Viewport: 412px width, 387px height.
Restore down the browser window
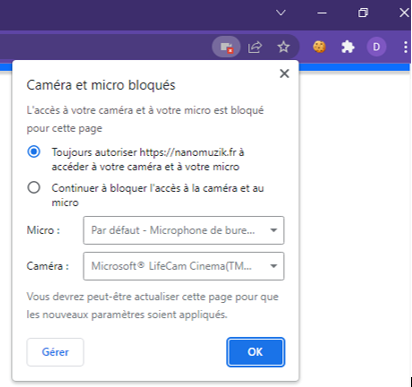pos(363,13)
